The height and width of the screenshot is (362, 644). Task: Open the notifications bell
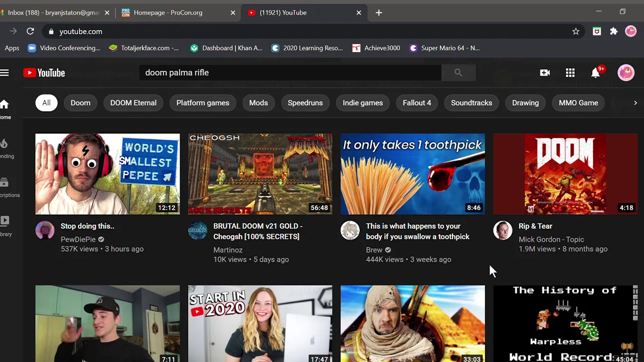pyautogui.click(x=596, y=73)
